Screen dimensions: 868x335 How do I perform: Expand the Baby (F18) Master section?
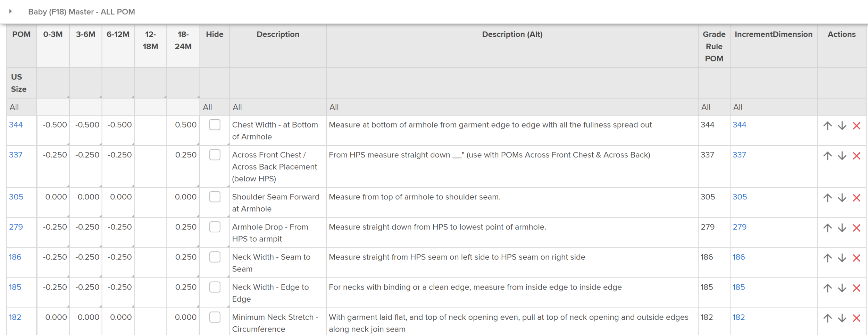coord(10,11)
